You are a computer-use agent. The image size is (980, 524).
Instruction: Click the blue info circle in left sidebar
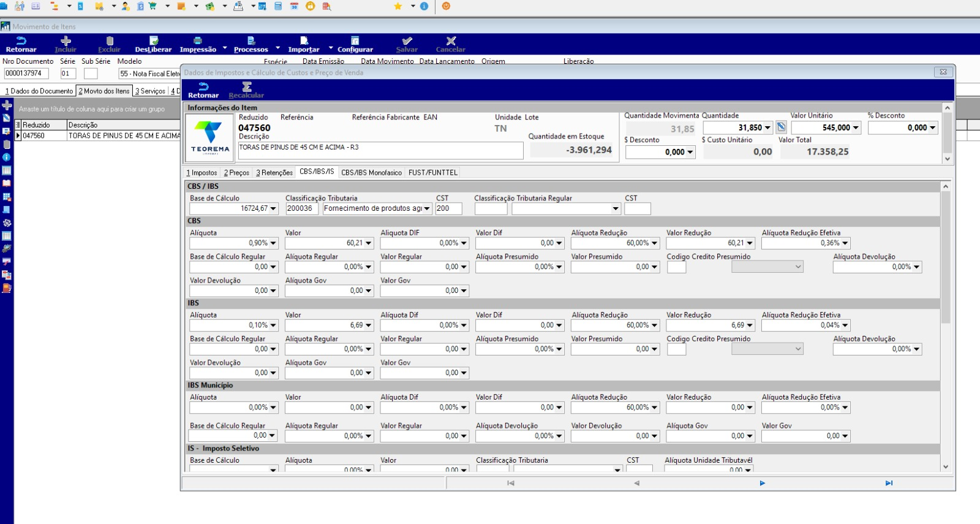tap(7, 158)
